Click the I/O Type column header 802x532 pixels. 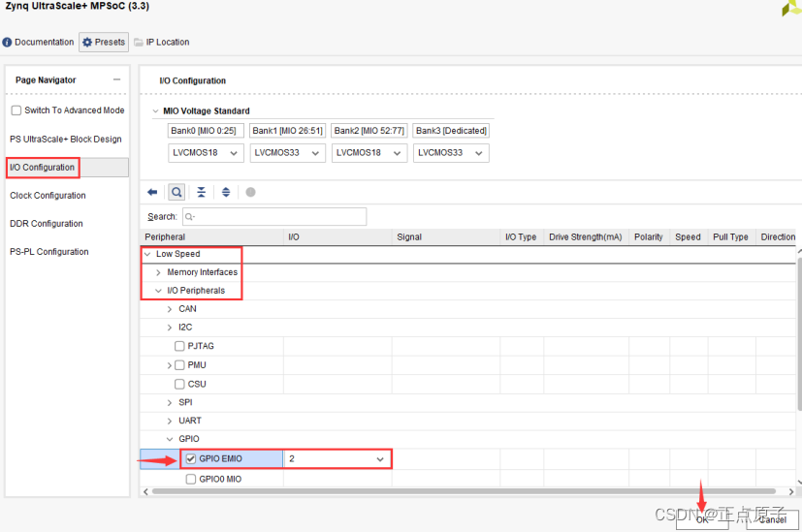pos(522,236)
